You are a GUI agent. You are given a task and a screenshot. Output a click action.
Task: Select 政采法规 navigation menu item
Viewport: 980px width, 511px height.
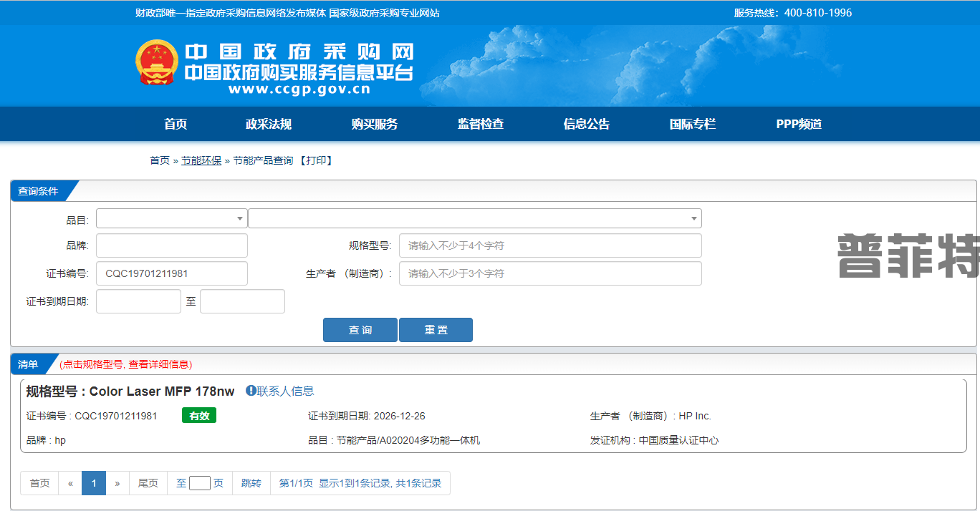(x=269, y=124)
